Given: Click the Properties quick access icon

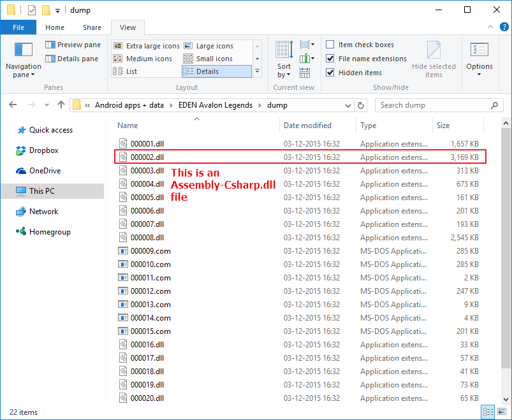Looking at the screenshot, I should click(x=32, y=10).
